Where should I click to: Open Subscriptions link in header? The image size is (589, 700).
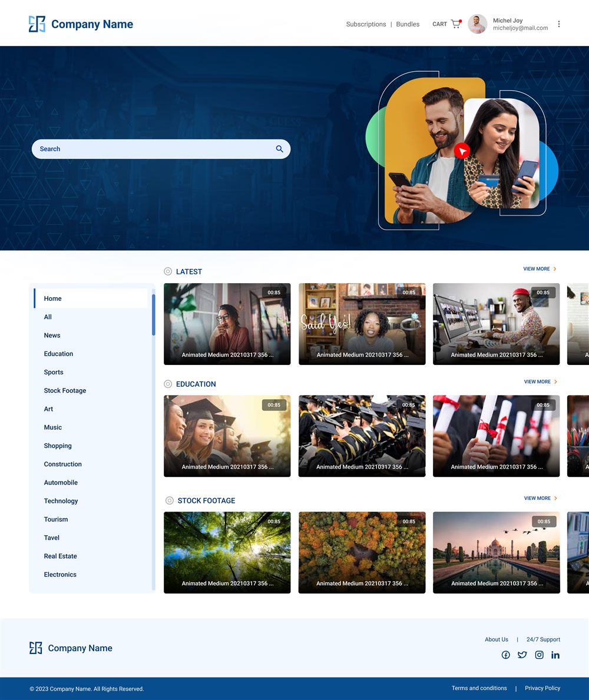tap(366, 24)
